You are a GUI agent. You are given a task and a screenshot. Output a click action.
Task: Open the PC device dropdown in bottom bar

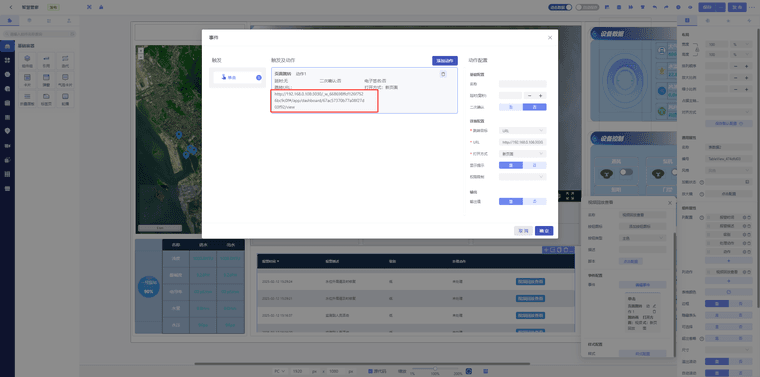279,371
